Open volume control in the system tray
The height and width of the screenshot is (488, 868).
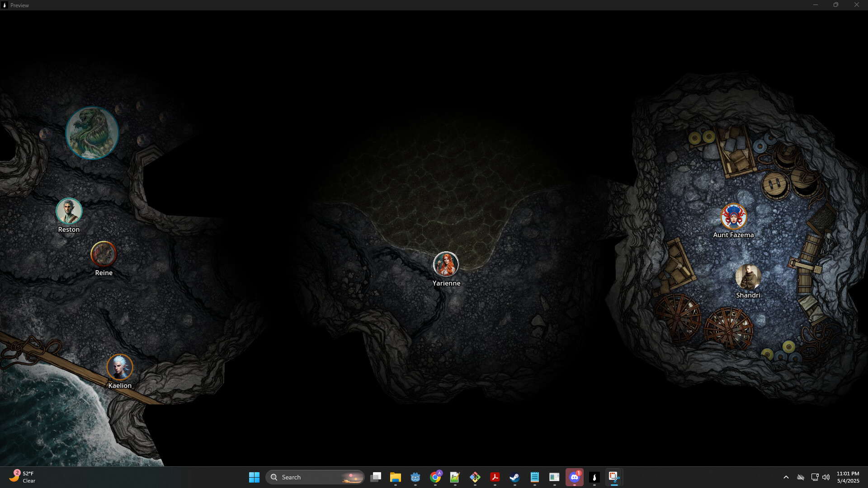[826, 477]
